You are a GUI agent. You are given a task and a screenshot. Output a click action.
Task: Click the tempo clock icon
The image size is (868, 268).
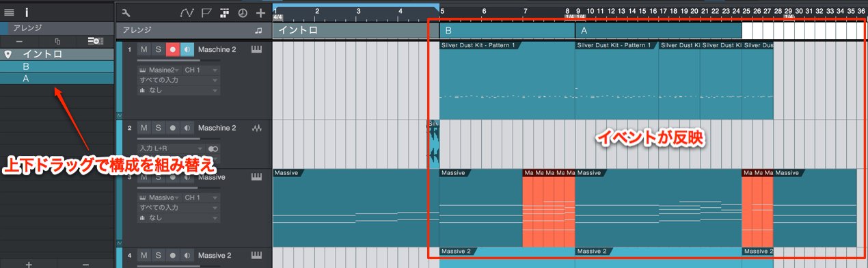pyautogui.click(x=242, y=12)
